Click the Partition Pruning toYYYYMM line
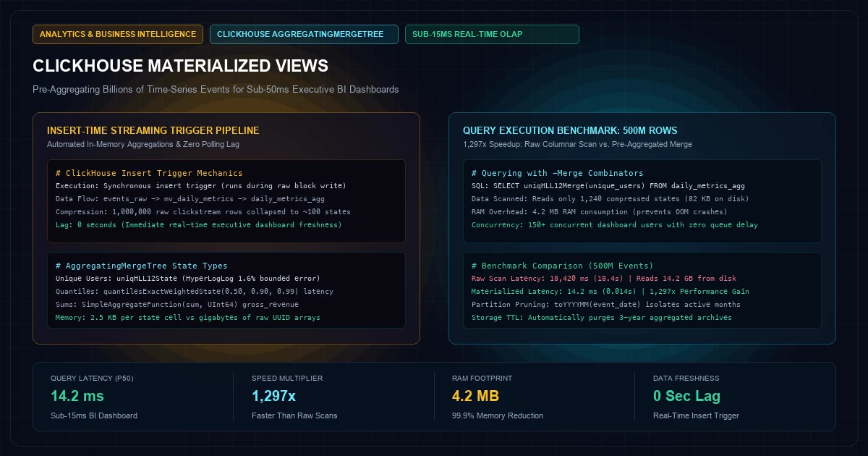 [606, 305]
